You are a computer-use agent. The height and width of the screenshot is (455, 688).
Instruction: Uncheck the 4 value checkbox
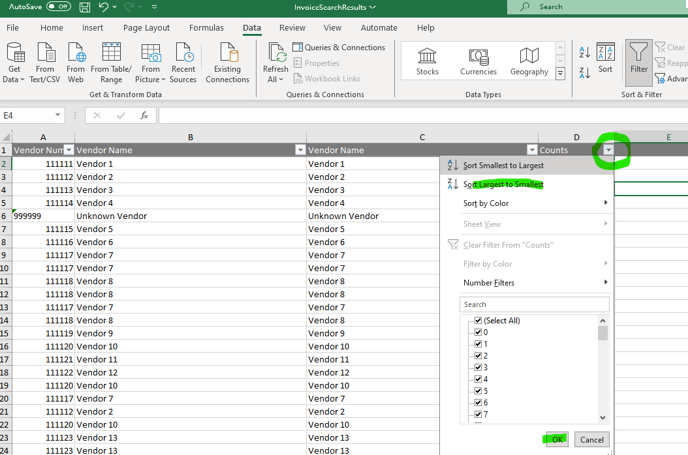478,379
